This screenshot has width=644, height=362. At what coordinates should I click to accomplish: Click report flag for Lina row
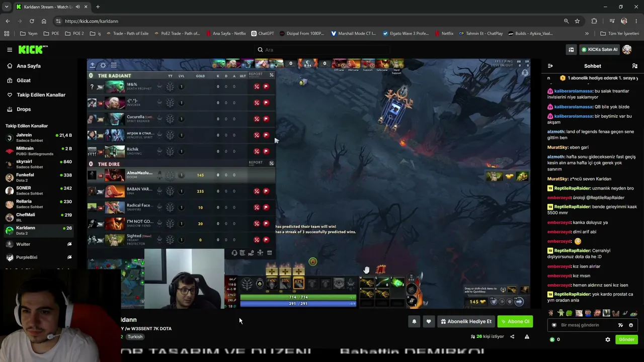coord(266,191)
